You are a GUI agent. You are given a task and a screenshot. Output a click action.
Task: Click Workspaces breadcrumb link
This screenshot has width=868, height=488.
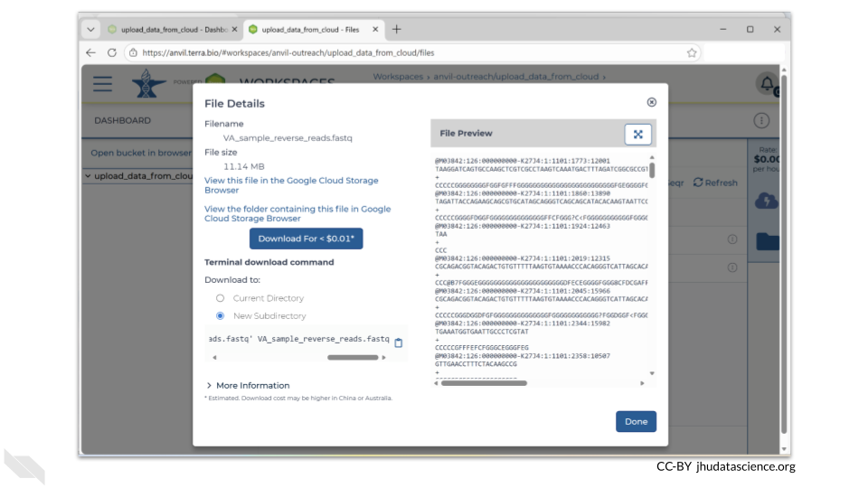point(398,76)
